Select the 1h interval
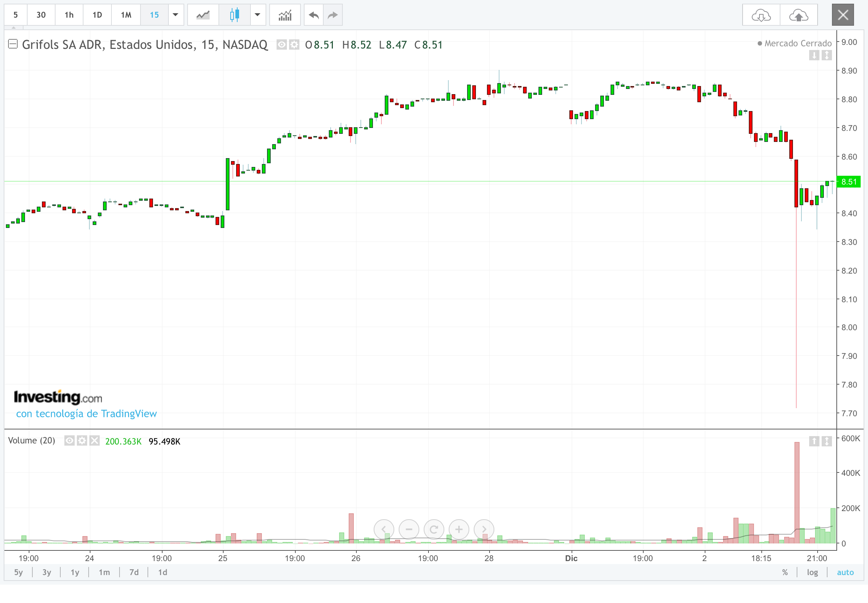 [x=69, y=15]
